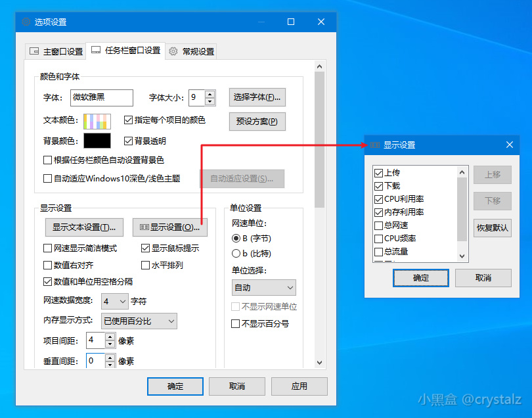Click the options page scrollbar up arrow

319,66
